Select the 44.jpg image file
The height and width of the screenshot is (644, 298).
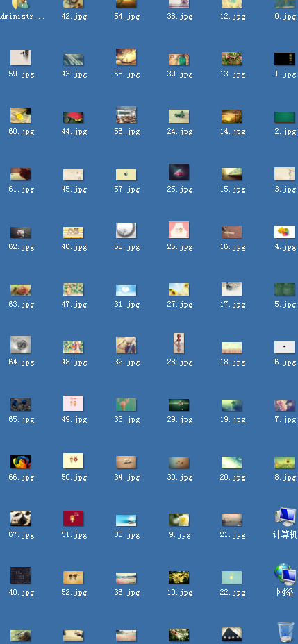(x=74, y=117)
